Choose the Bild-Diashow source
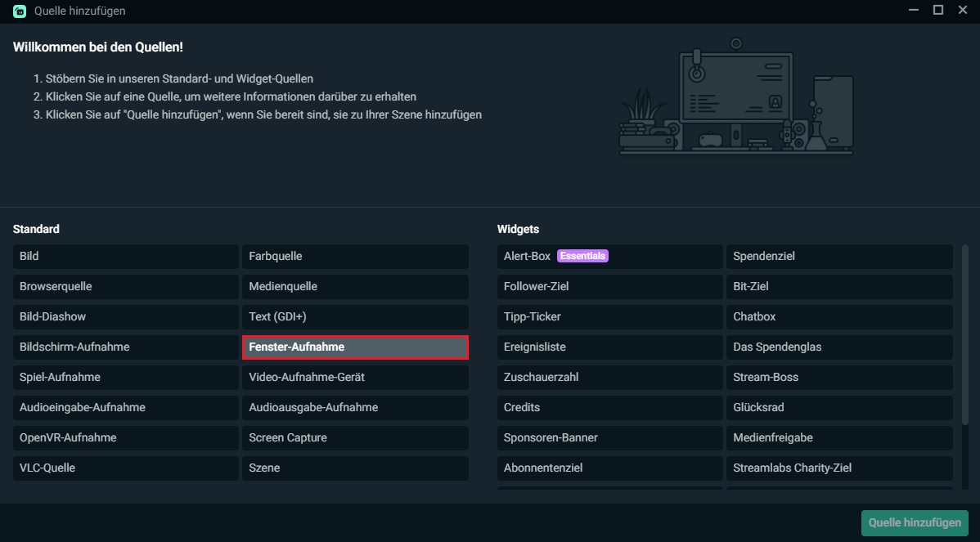 125,316
